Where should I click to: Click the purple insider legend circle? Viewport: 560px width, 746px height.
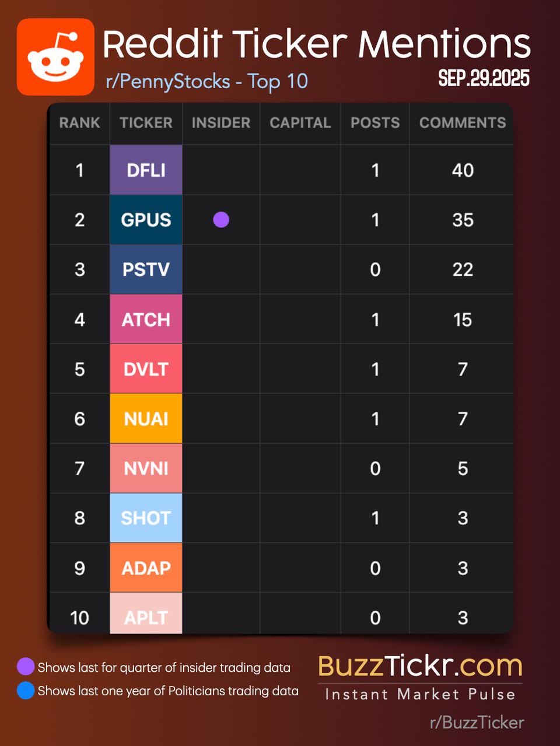pyautogui.click(x=26, y=667)
